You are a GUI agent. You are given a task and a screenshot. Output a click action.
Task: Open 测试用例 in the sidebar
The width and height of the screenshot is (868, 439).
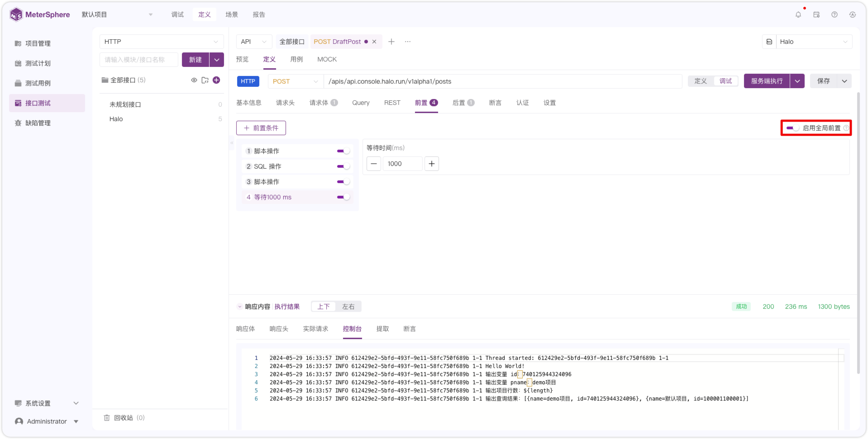pyautogui.click(x=38, y=83)
